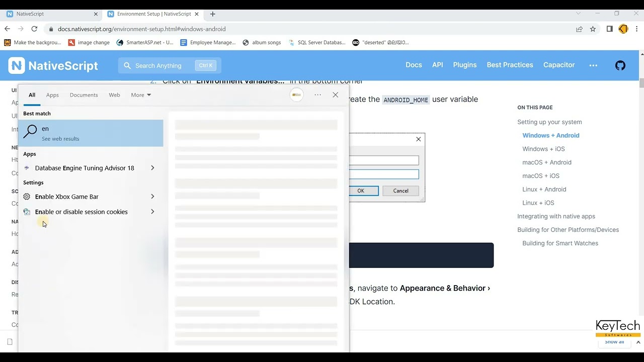The image size is (644, 362).
Task: Open the three-dots menu in docs header
Action: pyautogui.click(x=593, y=65)
